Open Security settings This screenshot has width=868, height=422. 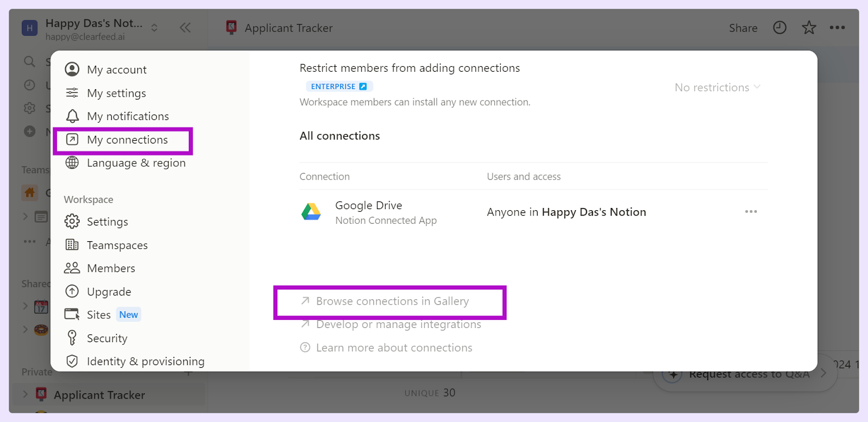(107, 338)
